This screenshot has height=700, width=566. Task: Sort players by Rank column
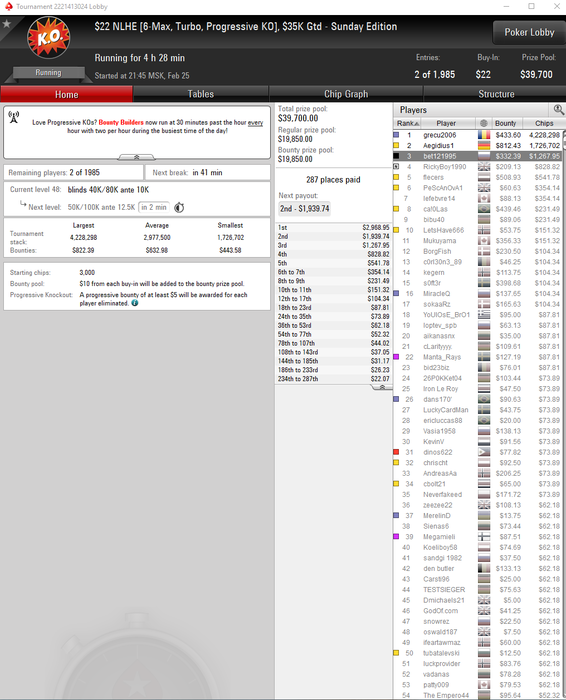408,123
